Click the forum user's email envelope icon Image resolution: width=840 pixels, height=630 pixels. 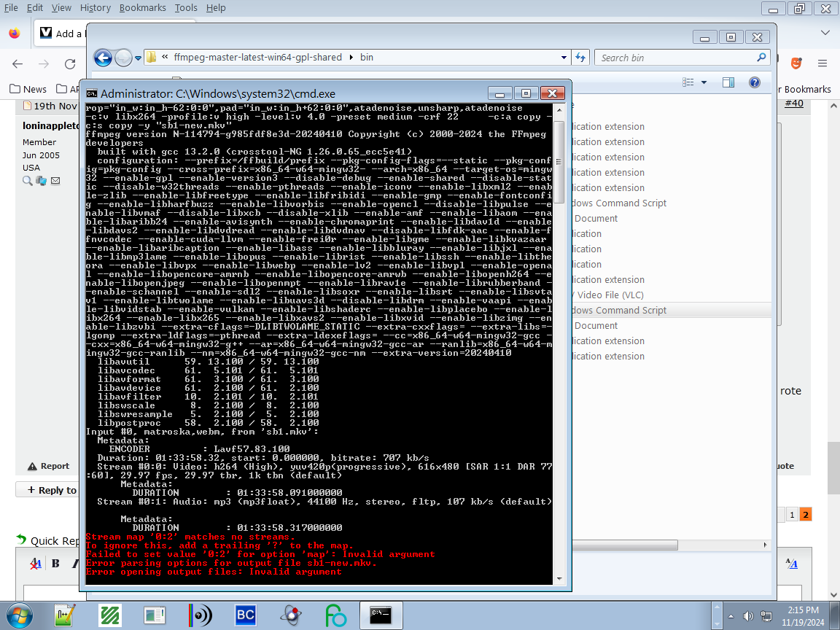[x=55, y=181]
